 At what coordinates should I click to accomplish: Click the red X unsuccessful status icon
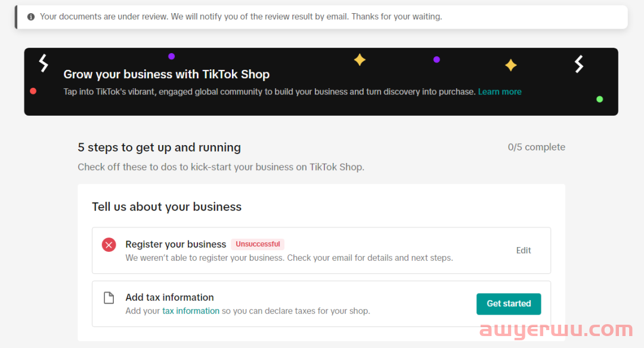(109, 245)
